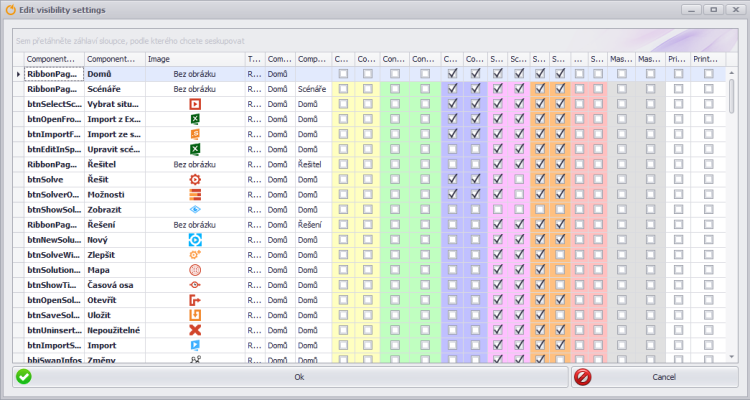Click the Upravit scé... caption cell
This screenshot has height=400, width=750.
coord(115,149)
